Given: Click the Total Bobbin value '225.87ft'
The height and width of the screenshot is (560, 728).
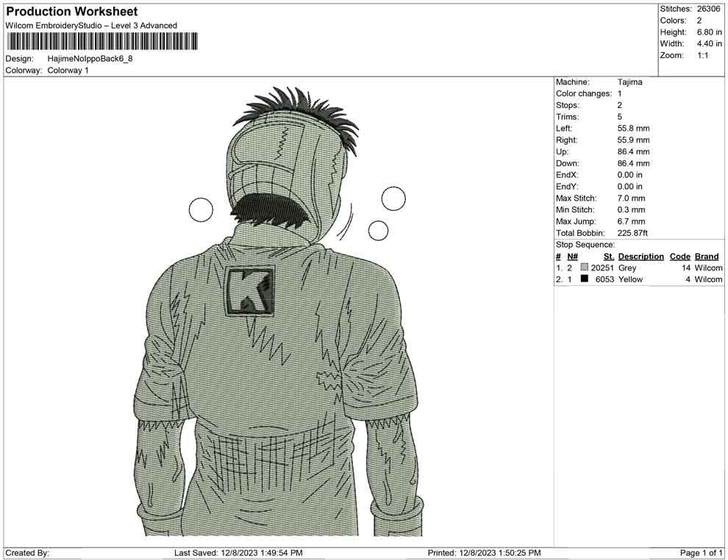Looking at the screenshot, I should [632, 233].
